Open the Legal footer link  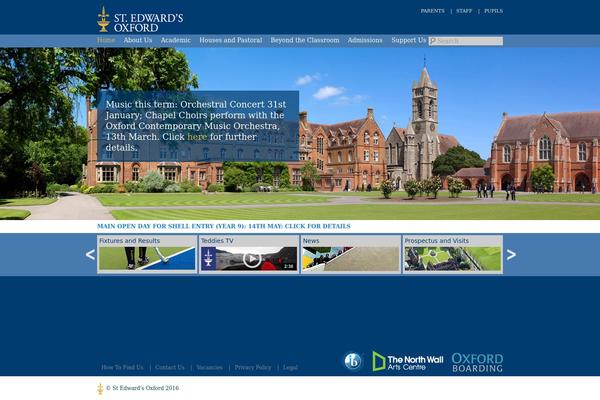[x=290, y=367]
